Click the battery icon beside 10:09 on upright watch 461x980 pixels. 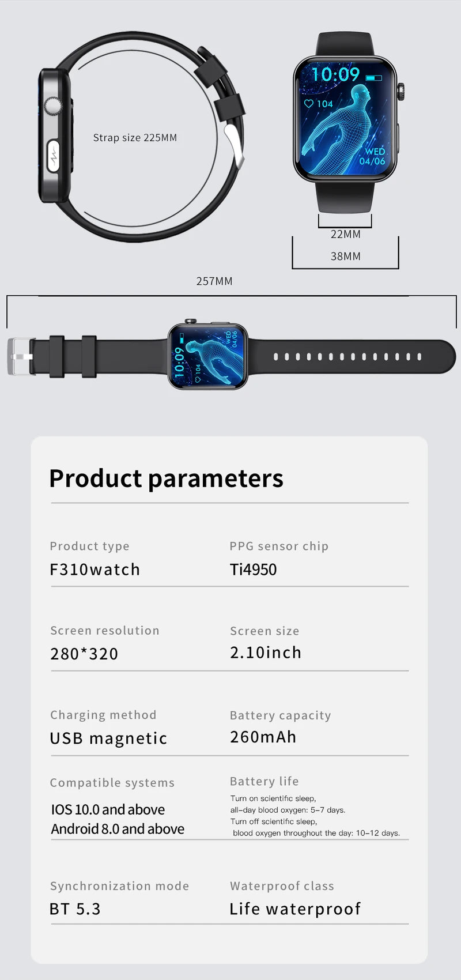373,77
